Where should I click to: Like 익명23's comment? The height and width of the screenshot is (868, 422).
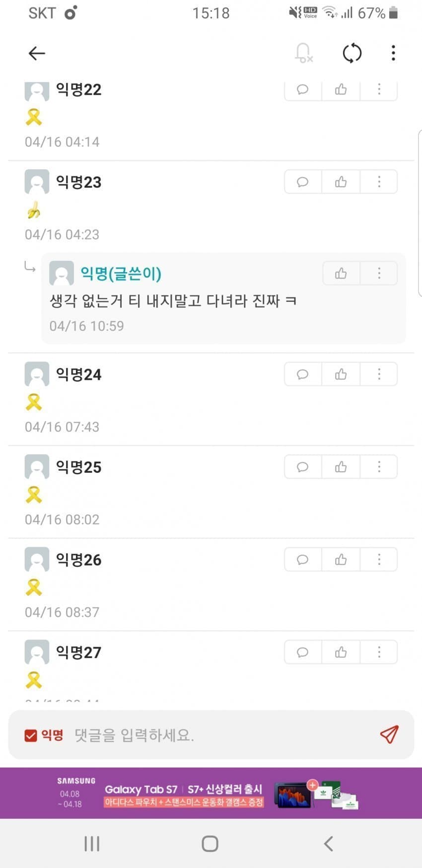[x=341, y=182]
